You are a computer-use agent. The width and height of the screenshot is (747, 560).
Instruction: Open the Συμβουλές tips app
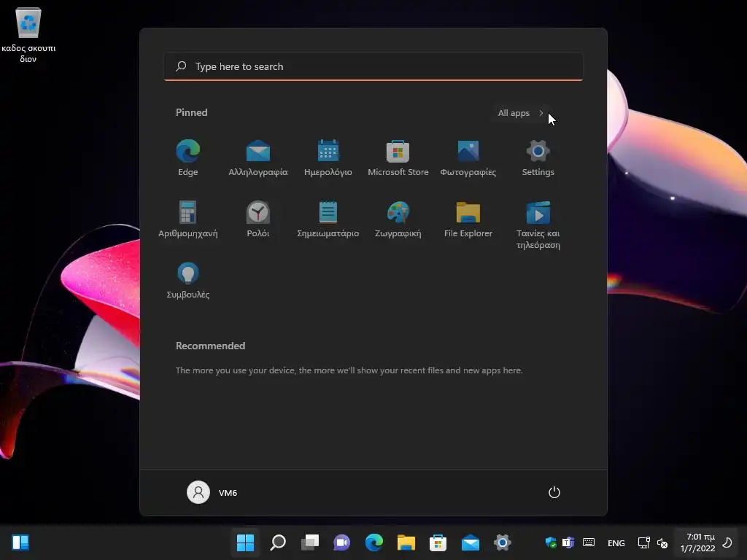[187, 281]
